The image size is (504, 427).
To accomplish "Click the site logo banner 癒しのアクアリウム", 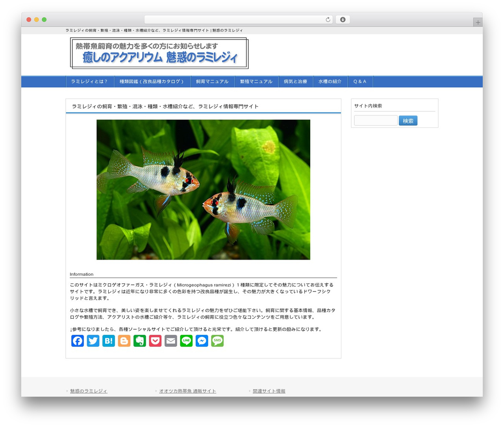I will point(159,53).
